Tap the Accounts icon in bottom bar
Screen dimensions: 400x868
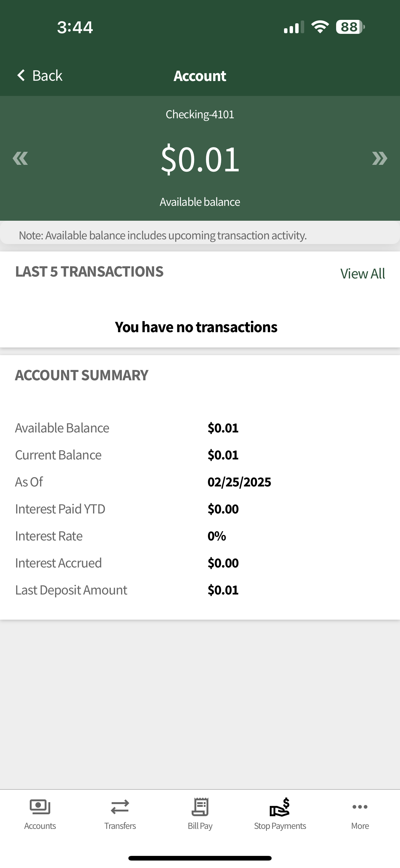point(40,807)
